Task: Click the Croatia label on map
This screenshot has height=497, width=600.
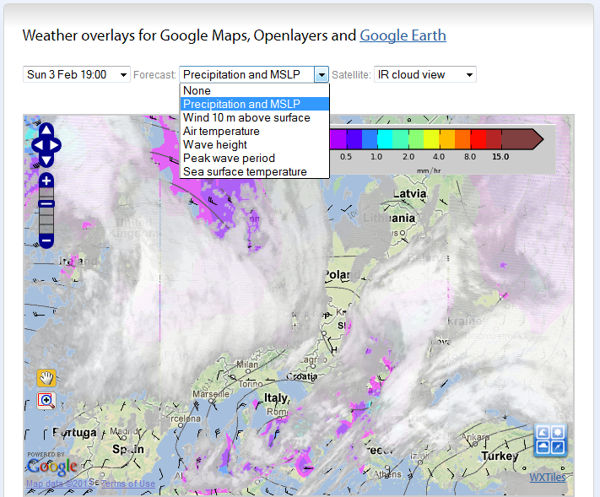Action: click(x=302, y=376)
